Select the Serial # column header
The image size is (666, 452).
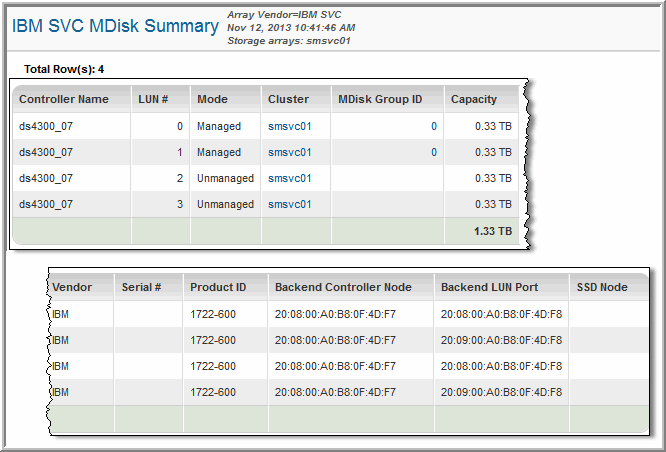[x=141, y=288]
